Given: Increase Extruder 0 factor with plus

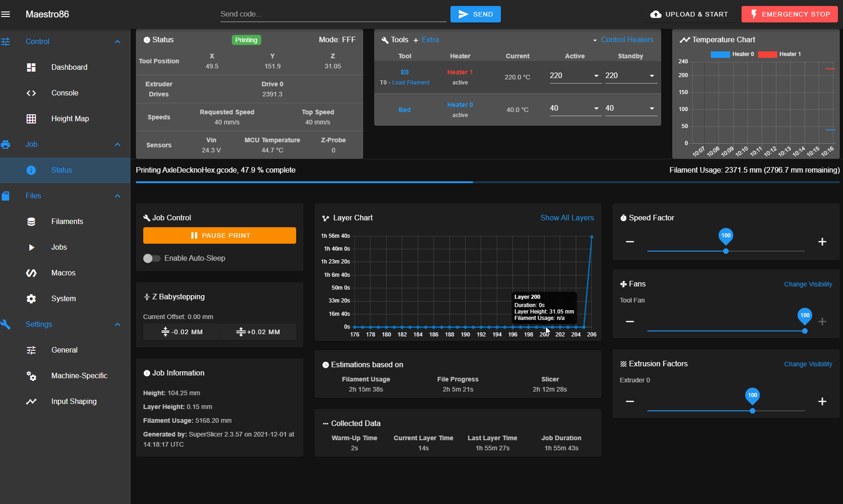Looking at the screenshot, I should (x=822, y=402).
